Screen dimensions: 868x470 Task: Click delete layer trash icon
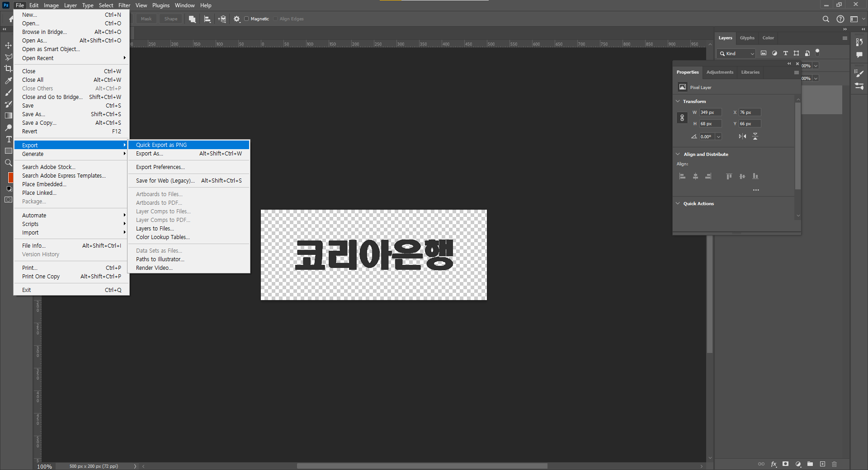pos(835,464)
